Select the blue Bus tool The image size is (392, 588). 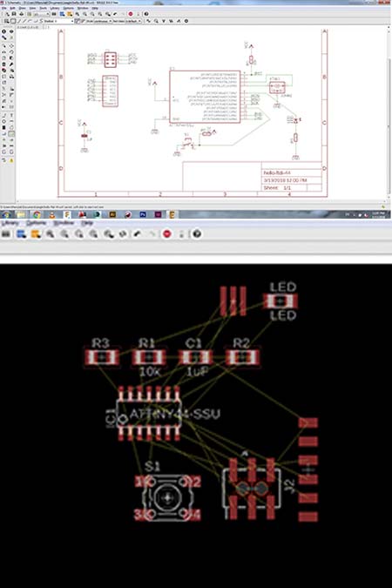click(x=3, y=133)
